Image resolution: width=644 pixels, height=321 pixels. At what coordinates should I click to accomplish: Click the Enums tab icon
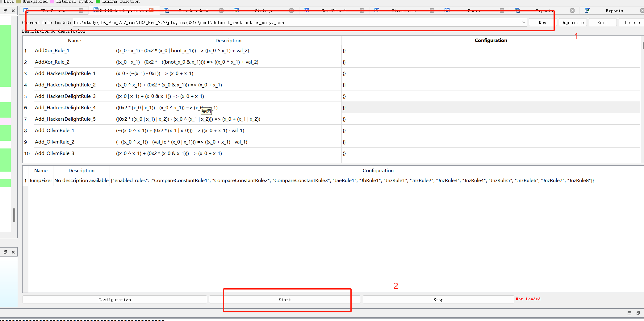coord(447,10)
